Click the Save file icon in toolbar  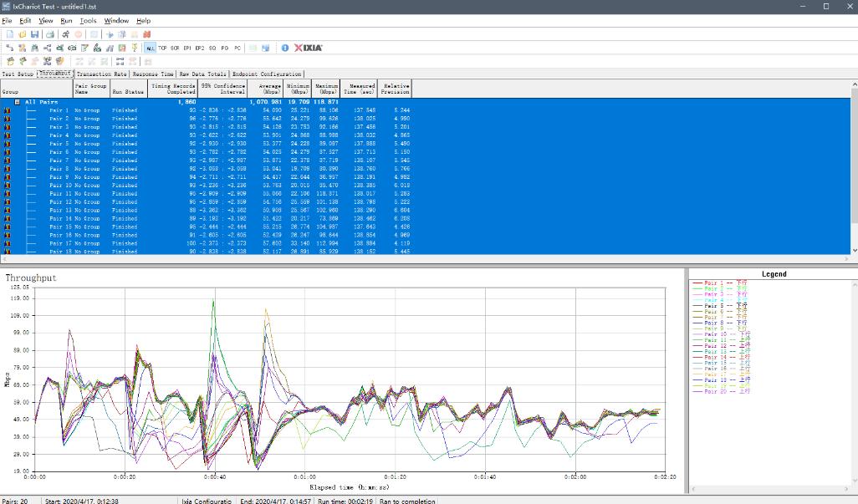point(34,34)
